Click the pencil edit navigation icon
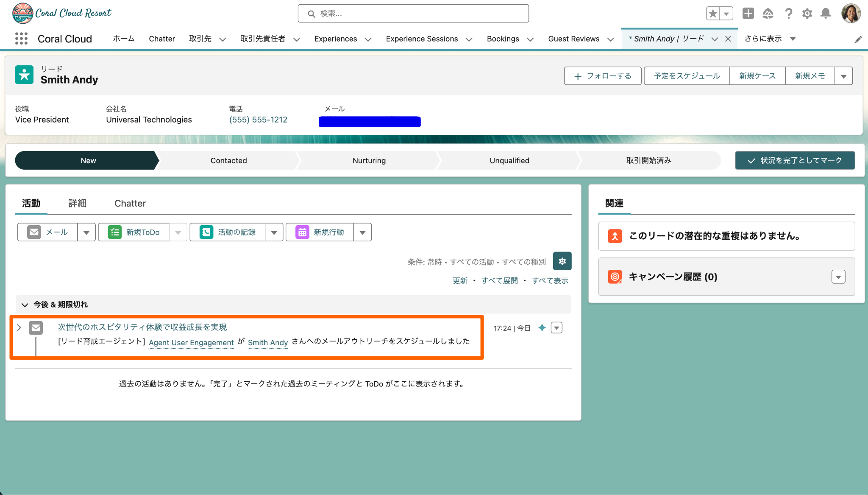The image size is (868, 495). coord(858,39)
